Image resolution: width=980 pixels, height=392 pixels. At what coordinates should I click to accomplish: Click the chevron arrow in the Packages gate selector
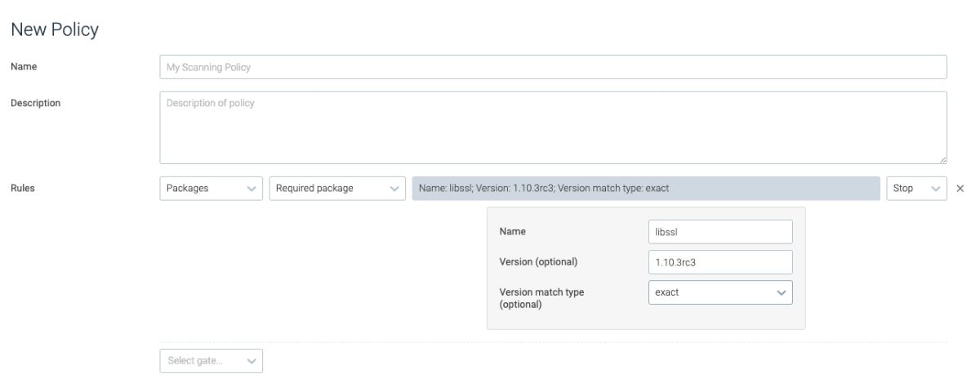tap(251, 189)
